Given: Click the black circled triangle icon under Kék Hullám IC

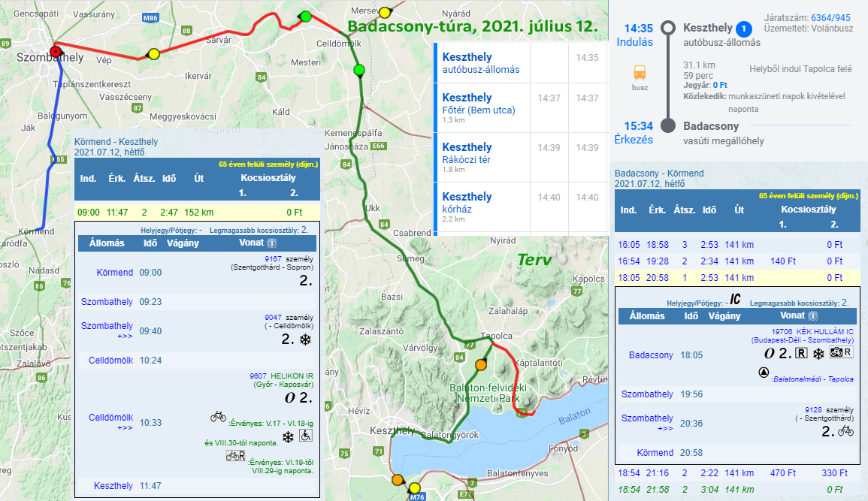Looking at the screenshot, I should pos(764,372).
